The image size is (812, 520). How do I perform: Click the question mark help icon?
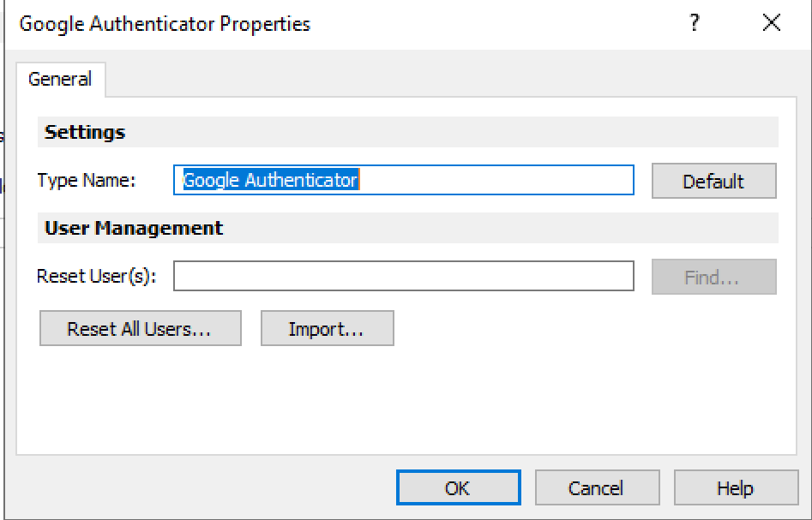[695, 23]
